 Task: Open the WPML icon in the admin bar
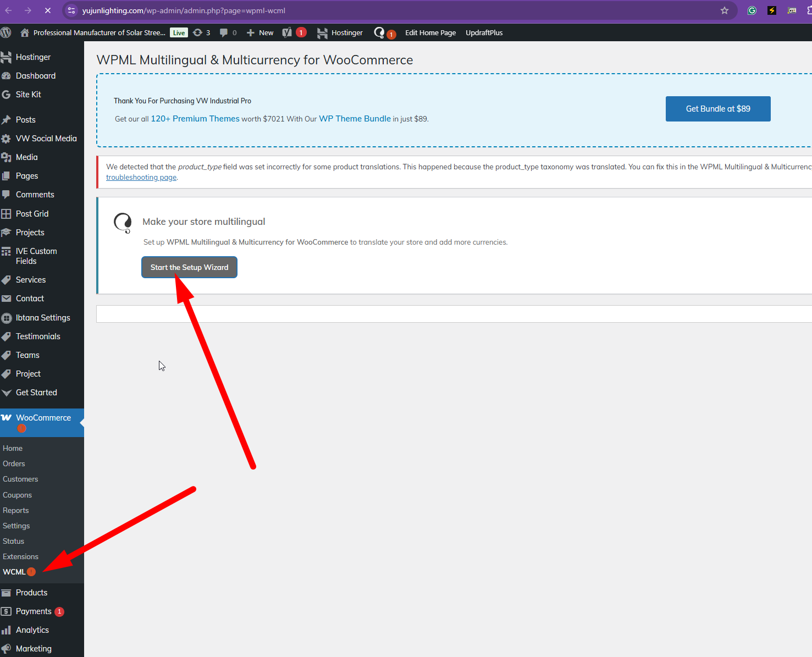tap(379, 32)
